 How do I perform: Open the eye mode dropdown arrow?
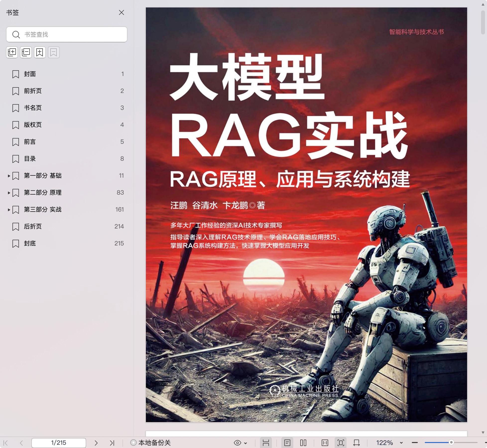[x=246, y=443]
